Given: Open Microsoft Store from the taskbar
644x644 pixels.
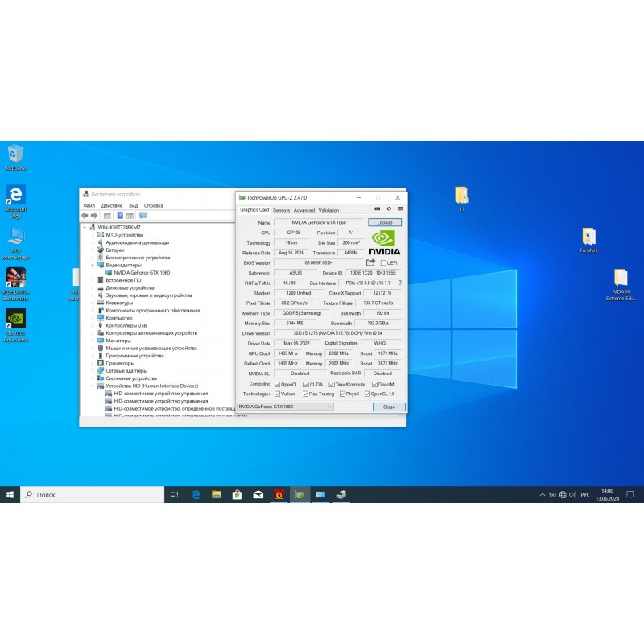Looking at the screenshot, I should [237, 495].
